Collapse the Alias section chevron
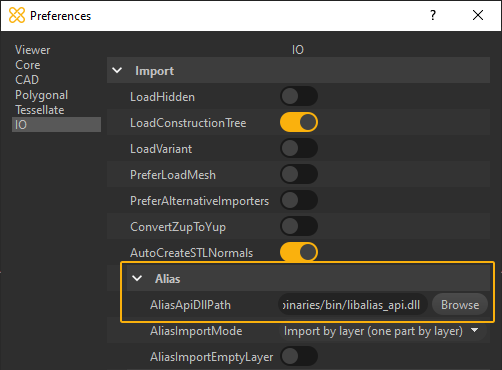 [x=137, y=278]
